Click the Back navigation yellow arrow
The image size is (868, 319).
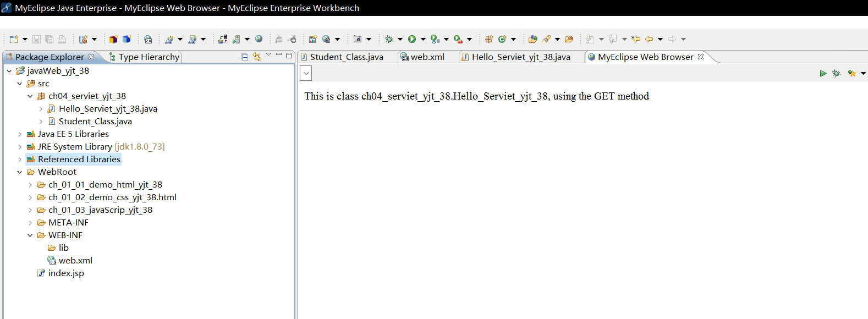tap(649, 39)
